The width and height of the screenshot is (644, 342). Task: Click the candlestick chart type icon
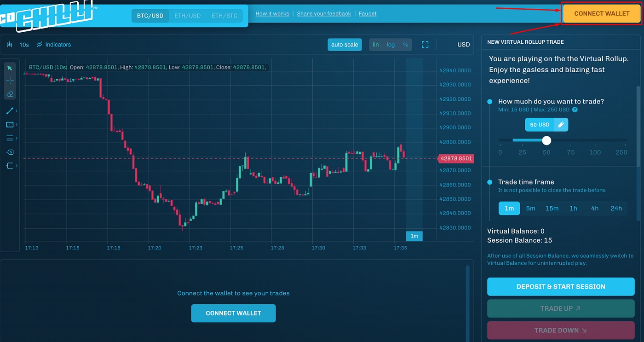(10, 45)
